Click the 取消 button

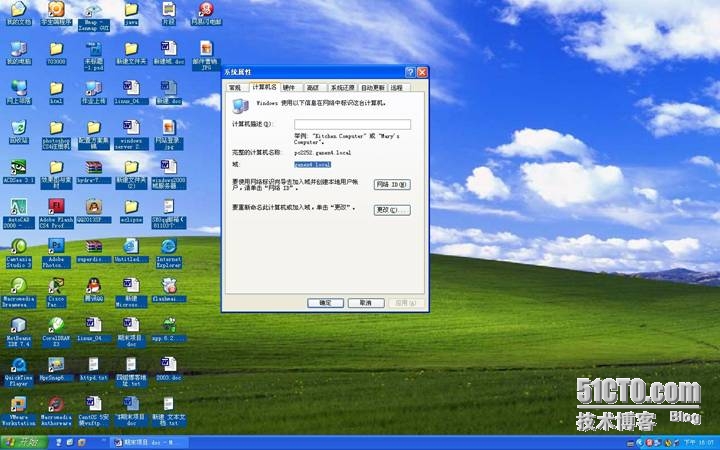click(366, 303)
